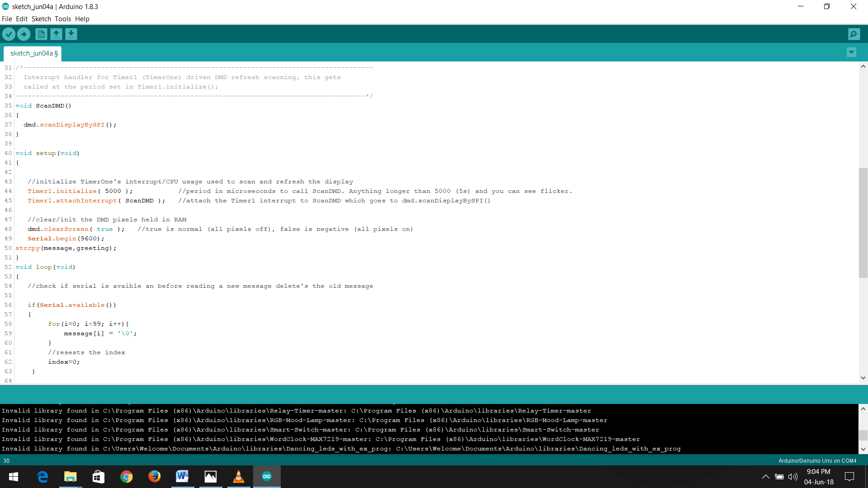Launch the Arduino icon on the taskbar

point(267,476)
